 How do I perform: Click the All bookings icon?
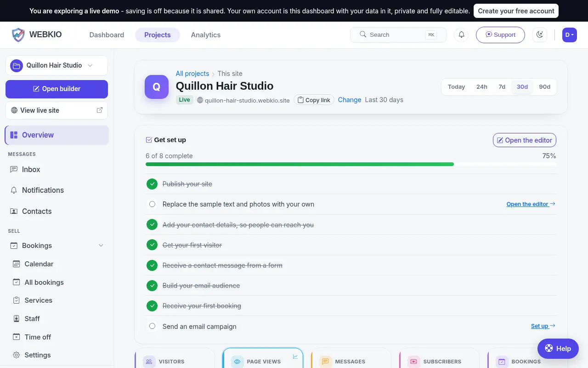pos(17,282)
